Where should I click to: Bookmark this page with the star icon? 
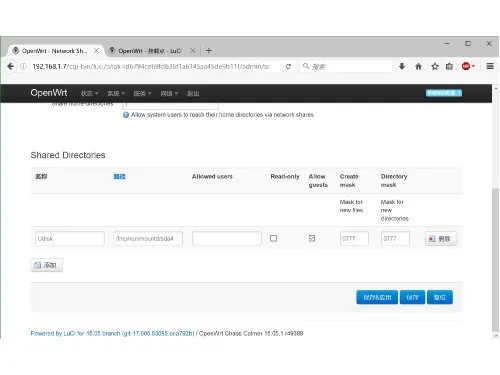point(435,66)
